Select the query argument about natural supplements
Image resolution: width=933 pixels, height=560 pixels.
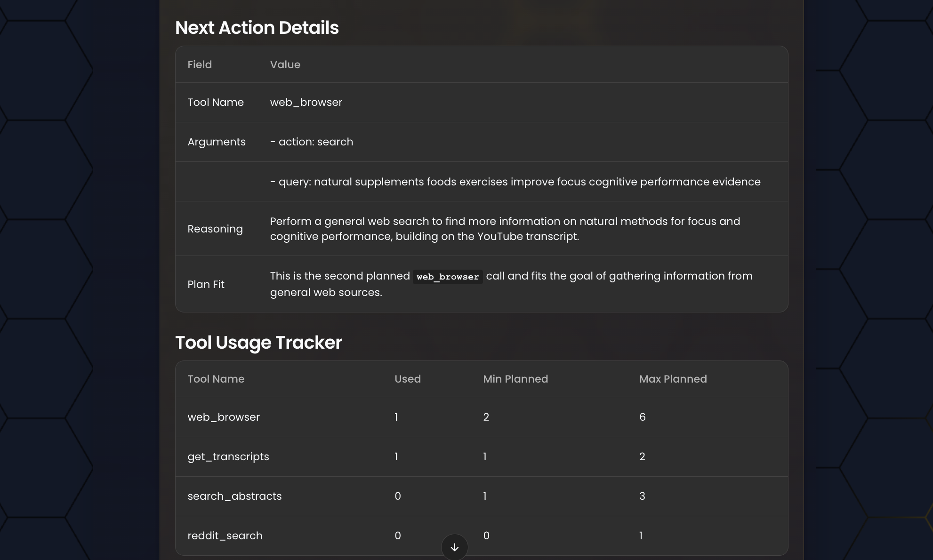point(515,182)
